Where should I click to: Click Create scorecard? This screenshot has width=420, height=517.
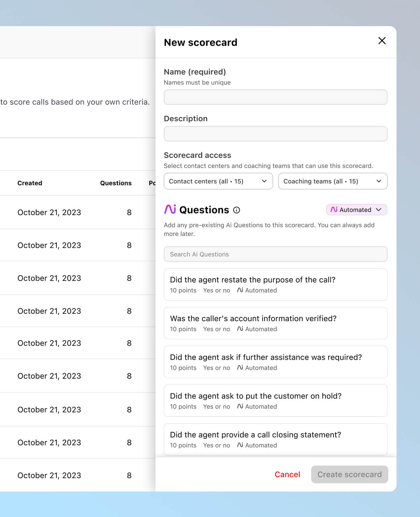[349, 474]
